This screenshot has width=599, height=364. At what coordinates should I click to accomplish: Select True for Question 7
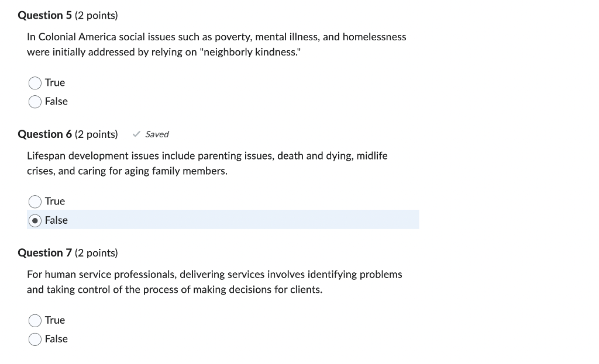coord(35,320)
